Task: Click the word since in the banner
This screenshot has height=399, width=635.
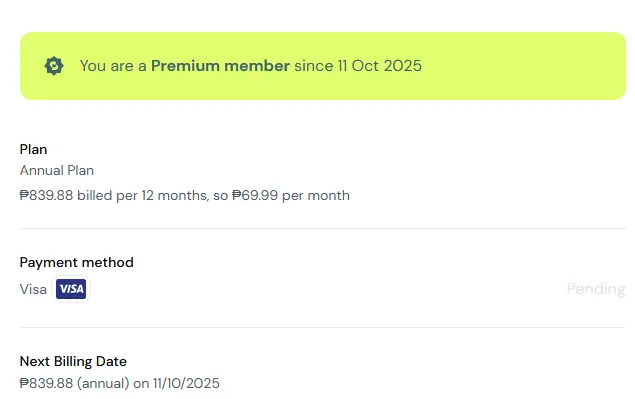Action: (x=314, y=66)
